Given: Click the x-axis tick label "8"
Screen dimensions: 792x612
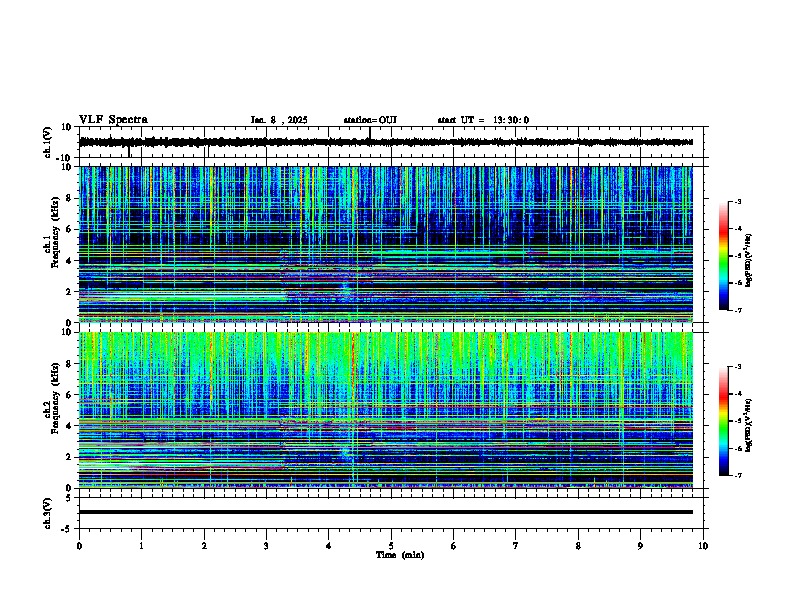Looking at the screenshot, I should click(578, 546).
